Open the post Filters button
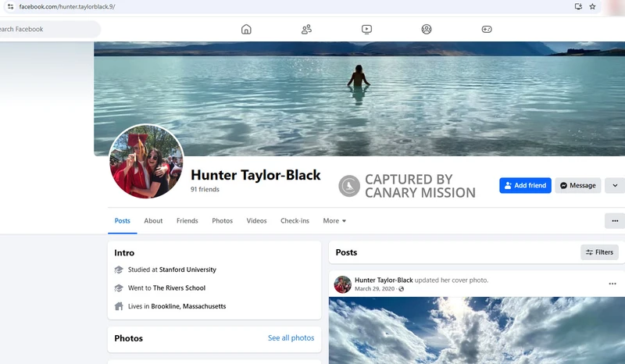625x364 pixels. click(x=599, y=252)
